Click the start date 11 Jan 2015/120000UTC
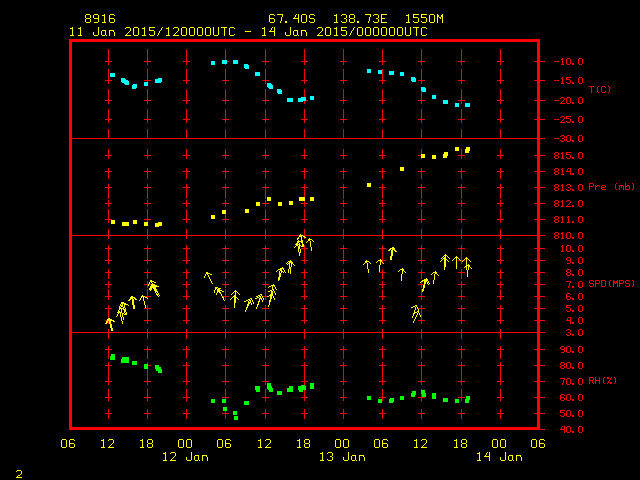This screenshot has width=640, height=480. [152, 32]
